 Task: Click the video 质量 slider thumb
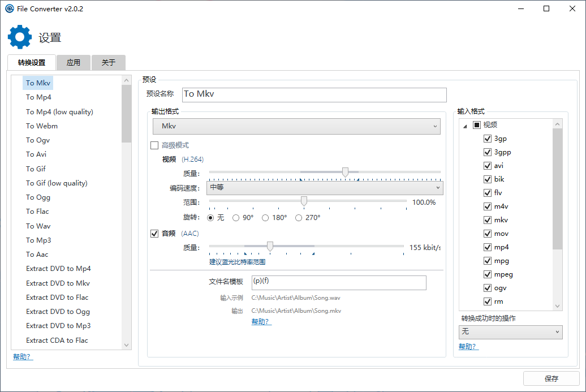tap(345, 172)
